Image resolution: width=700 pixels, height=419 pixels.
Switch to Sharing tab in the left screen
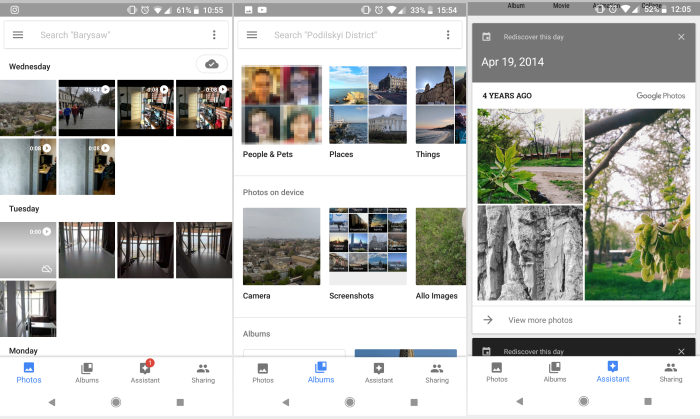203,373
